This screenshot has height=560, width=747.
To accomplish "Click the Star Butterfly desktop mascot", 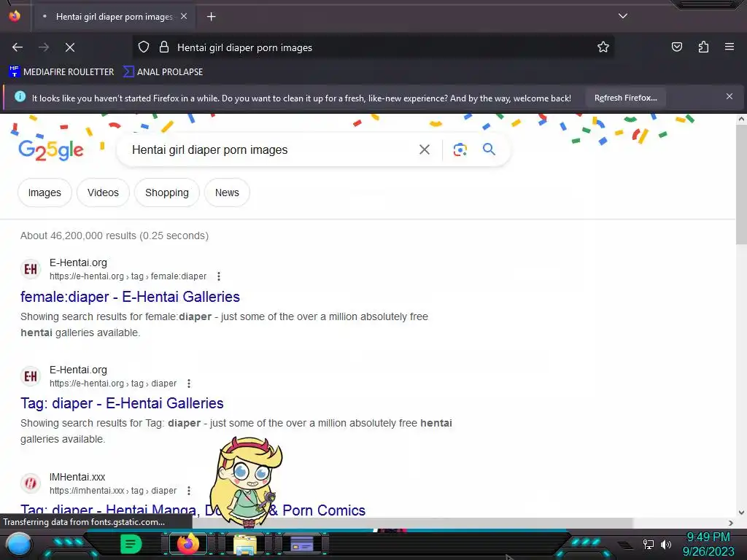I will [x=246, y=481].
